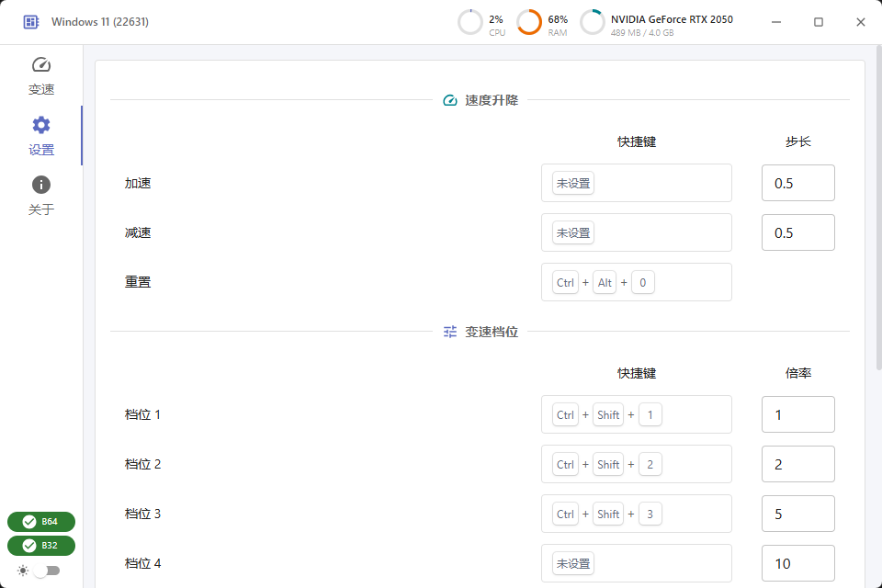Open the 变速 speed tab

coord(41,76)
